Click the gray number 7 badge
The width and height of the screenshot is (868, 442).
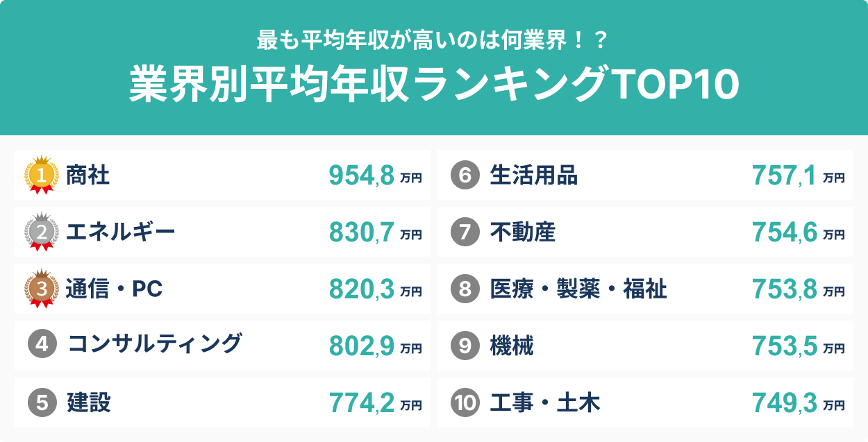(465, 232)
